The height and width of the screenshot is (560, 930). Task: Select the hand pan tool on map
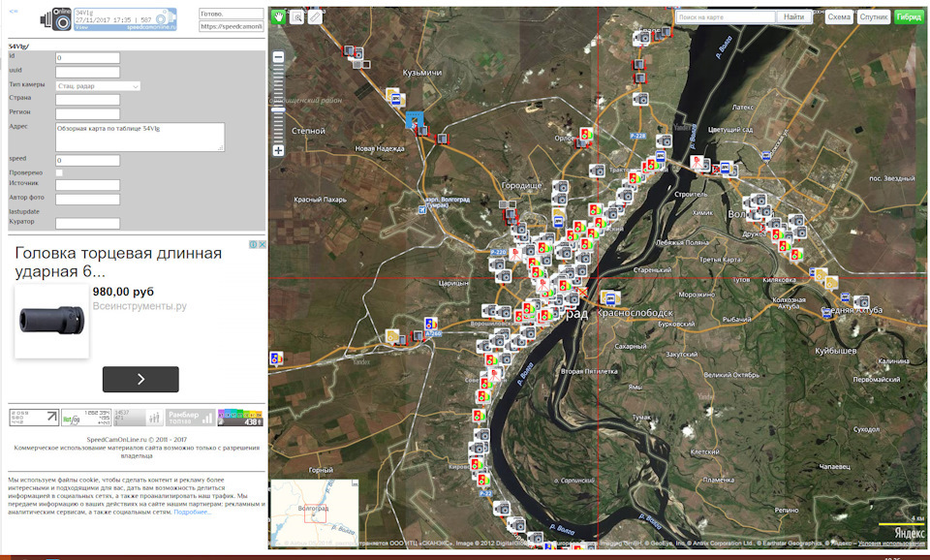tap(279, 16)
